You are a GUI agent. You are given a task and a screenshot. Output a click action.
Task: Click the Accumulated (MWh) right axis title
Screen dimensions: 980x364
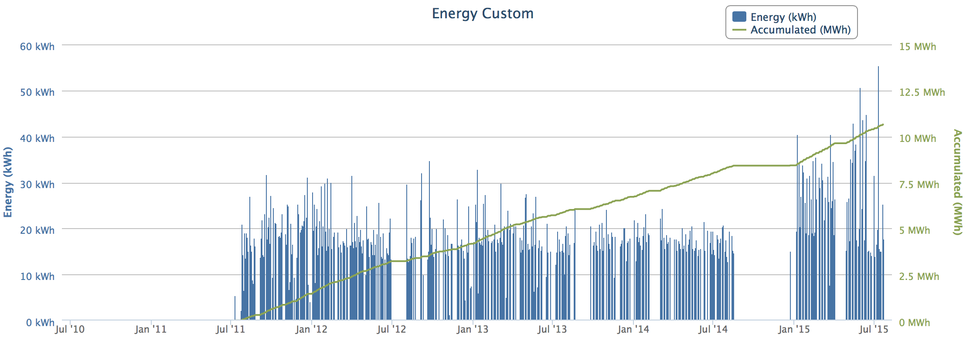click(x=957, y=182)
